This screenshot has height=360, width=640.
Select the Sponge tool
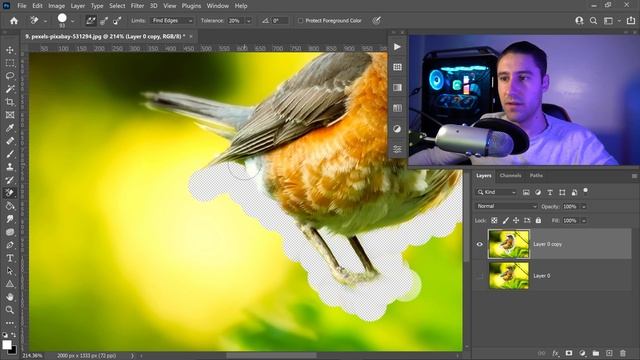point(10,232)
